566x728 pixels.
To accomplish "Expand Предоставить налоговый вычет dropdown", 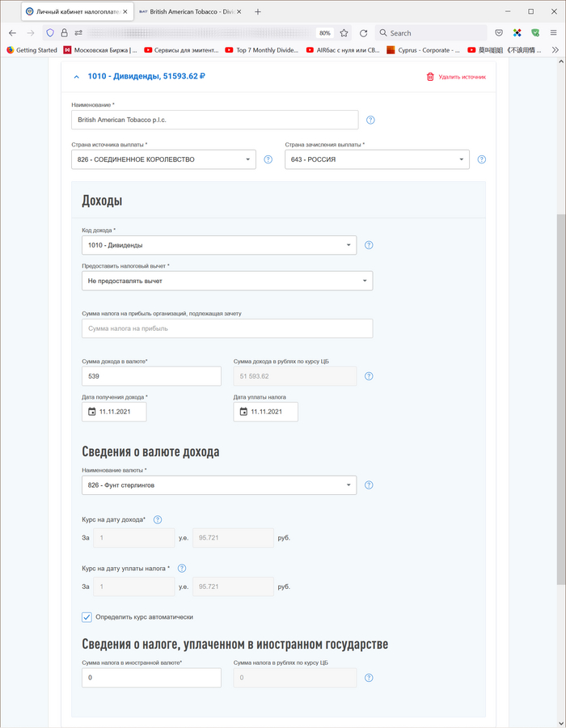I will point(226,281).
